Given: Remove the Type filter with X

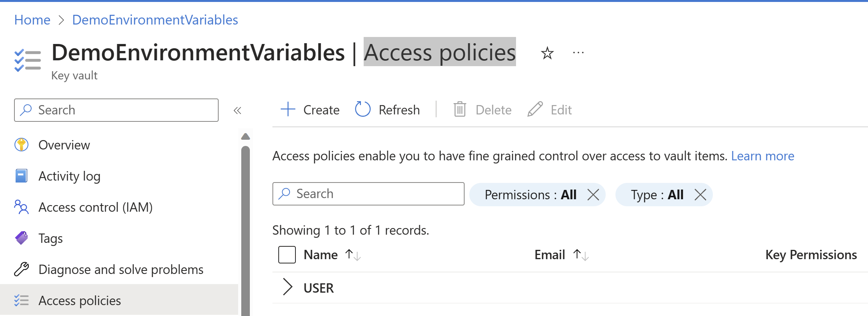Looking at the screenshot, I should [x=700, y=195].
